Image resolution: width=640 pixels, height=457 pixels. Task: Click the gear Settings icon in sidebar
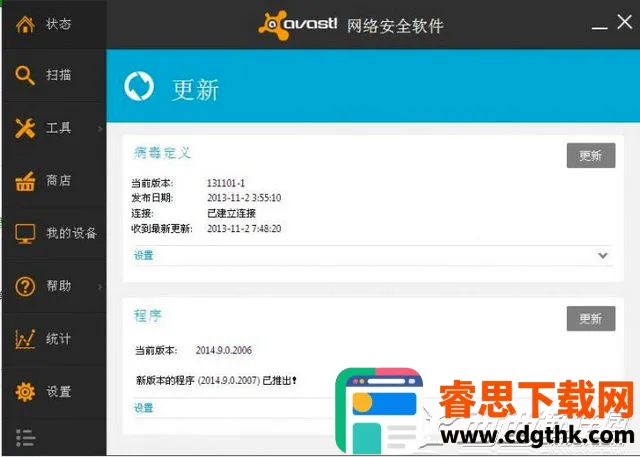tap(25, 392)
